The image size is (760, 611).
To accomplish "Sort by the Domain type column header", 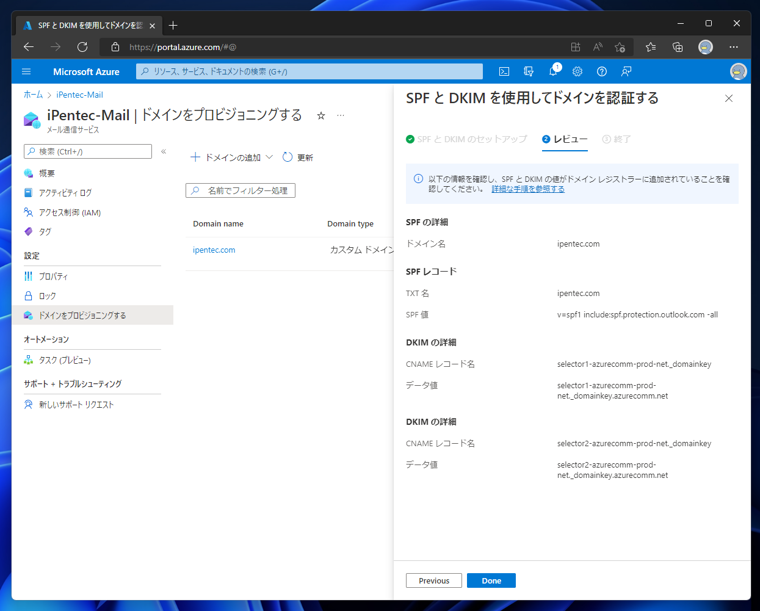I will point(350,224).
